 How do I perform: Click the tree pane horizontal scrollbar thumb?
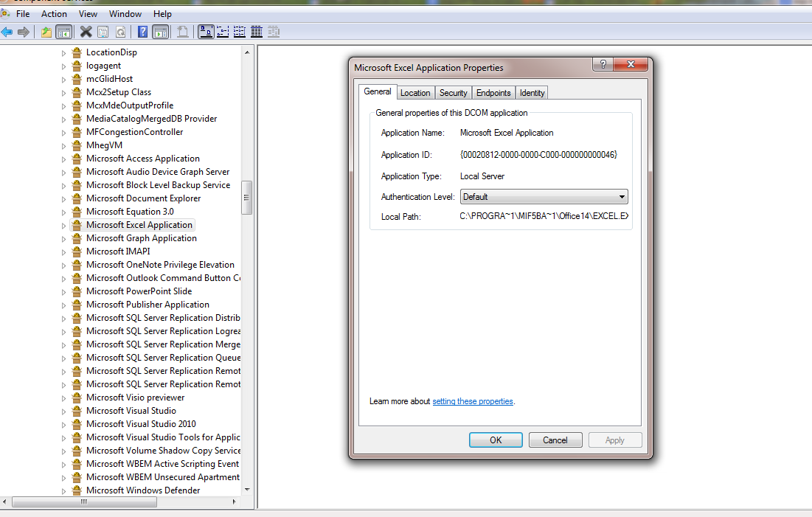point(83,502)
